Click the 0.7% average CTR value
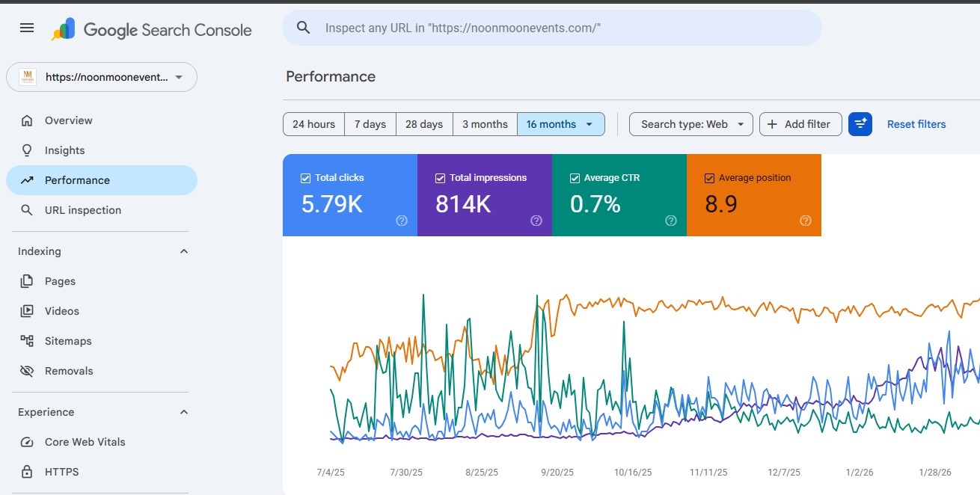 click(x=595, y=203)
